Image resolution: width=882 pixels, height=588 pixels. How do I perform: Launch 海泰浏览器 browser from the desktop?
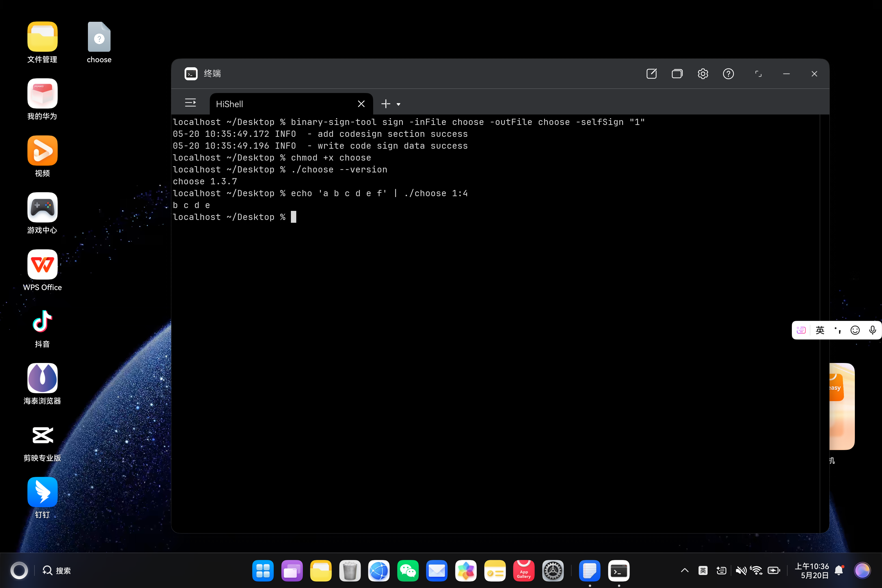(42, 378)
